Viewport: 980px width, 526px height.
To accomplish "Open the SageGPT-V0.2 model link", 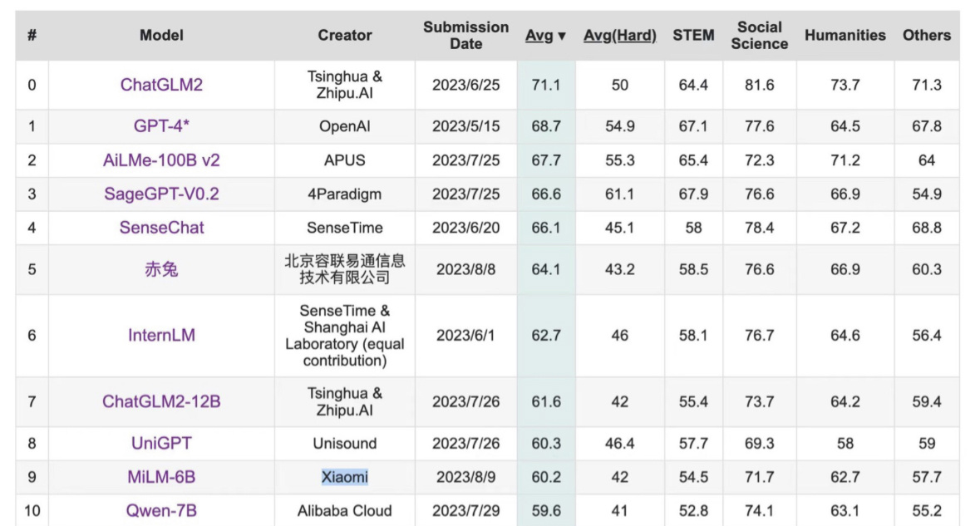I will point(160,192).
